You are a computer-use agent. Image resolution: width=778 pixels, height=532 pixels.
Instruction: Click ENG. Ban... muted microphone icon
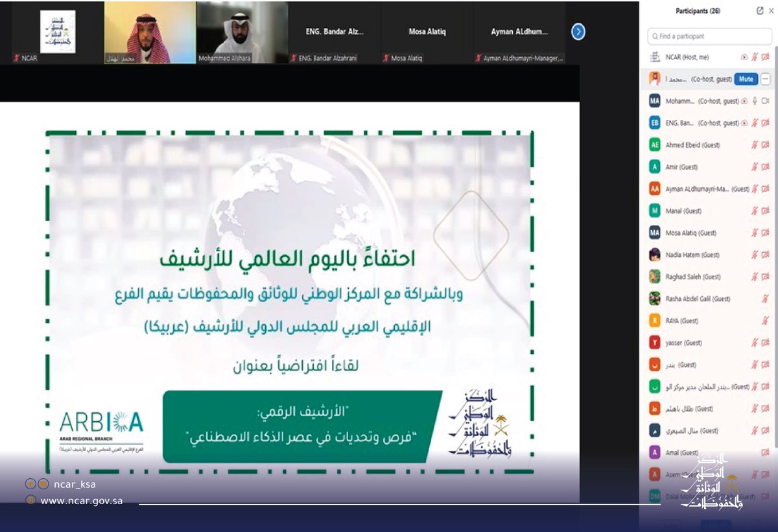pos(755,123)
